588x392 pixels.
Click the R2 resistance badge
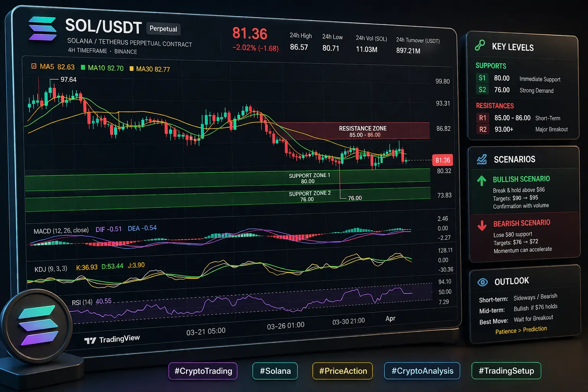(x=483, y=129)
